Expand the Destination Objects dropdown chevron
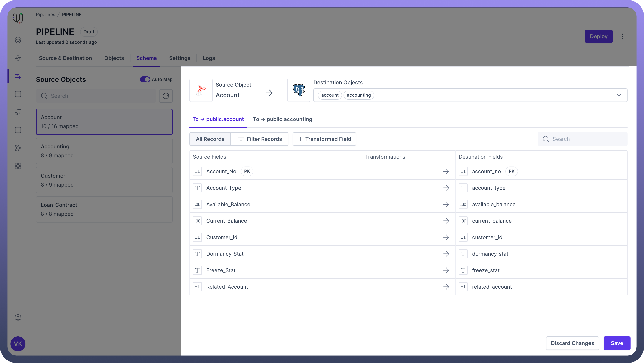Viewport: 644px width, 363px height. (x=619, y=95)
